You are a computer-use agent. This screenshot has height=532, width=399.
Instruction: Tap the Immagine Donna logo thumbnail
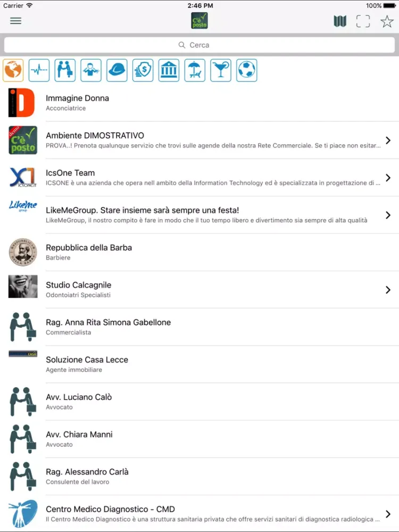(x=22, y=103)
